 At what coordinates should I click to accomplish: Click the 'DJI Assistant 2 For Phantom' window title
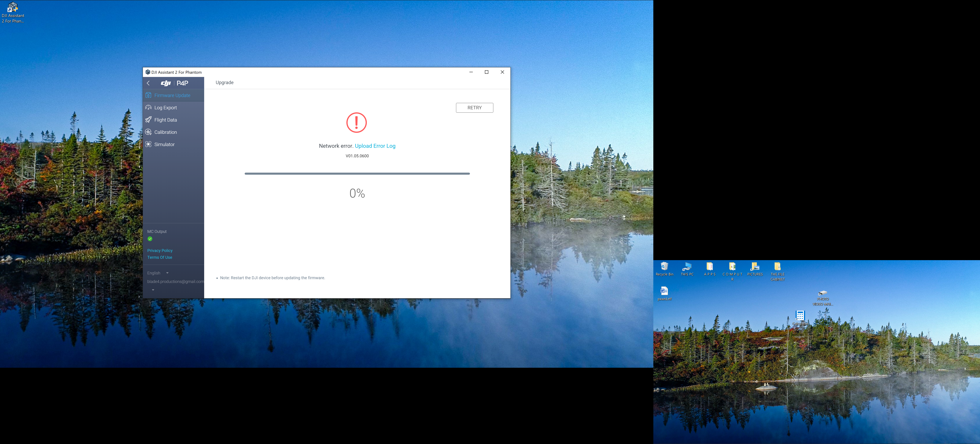(x=177, y=72)
